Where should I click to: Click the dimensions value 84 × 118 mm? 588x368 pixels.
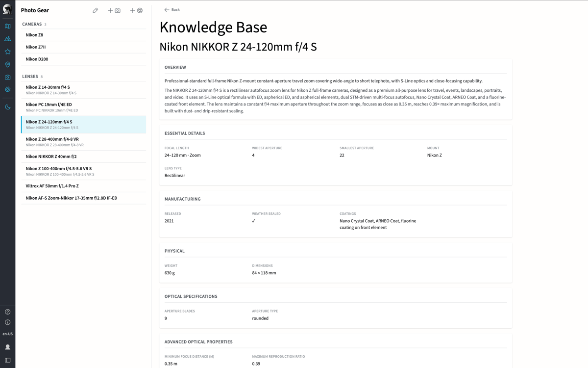[x=264, y=273]
